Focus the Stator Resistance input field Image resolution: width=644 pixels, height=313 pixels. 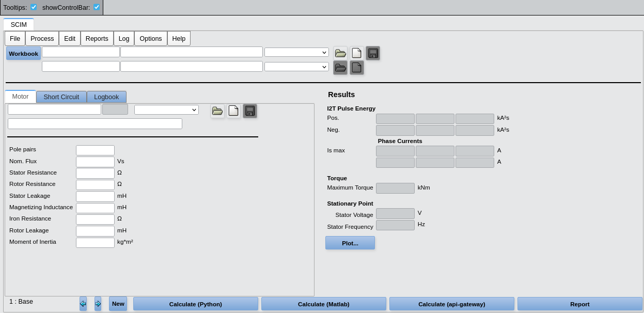pos(95,173)
